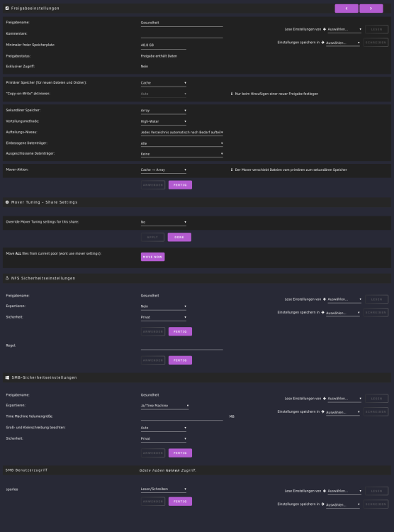Open Einstellungen speichern in dropdown in SMB-Sicherheitseinstellungen
The height and width of the screenshot is (532, 394).
pos(342,412)
